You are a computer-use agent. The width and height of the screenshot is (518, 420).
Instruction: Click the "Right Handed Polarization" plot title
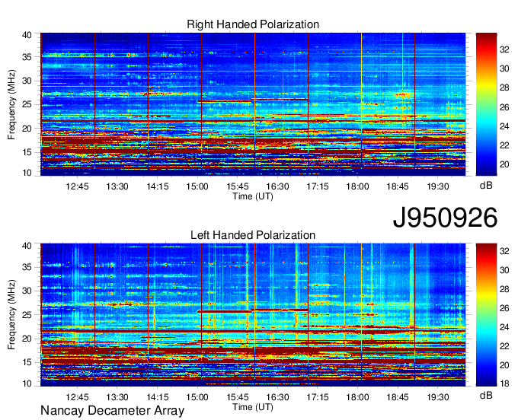(x=253, y=24)
